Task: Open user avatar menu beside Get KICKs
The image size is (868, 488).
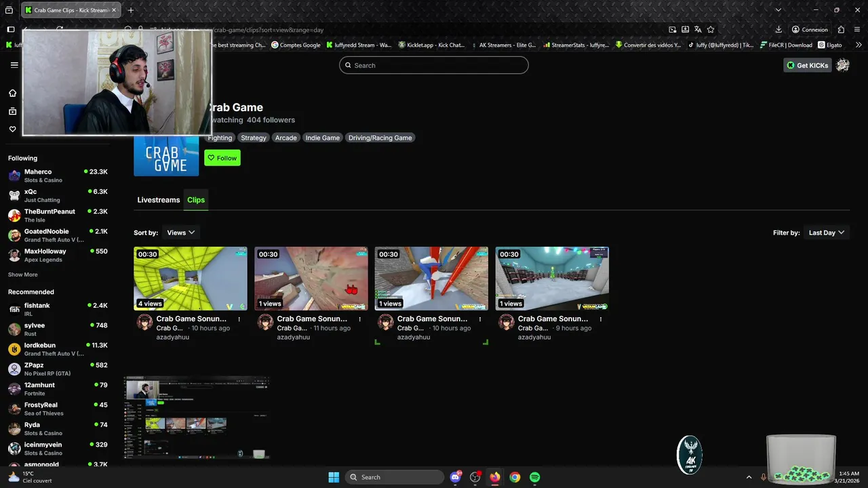Action: click(843, 65)
